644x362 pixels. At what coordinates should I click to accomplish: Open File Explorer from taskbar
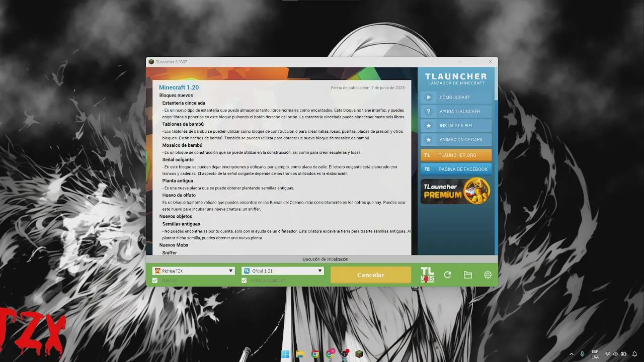pos(300,354)
